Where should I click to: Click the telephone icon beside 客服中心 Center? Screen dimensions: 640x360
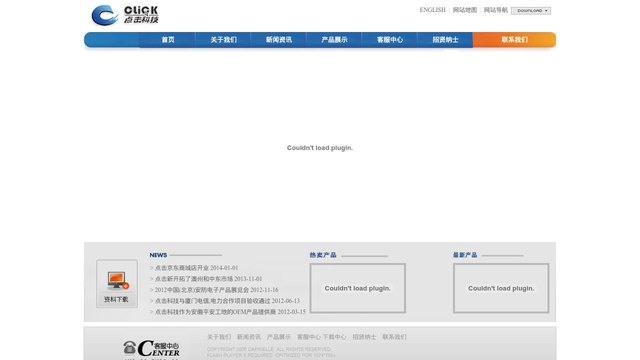pos(129,347)
